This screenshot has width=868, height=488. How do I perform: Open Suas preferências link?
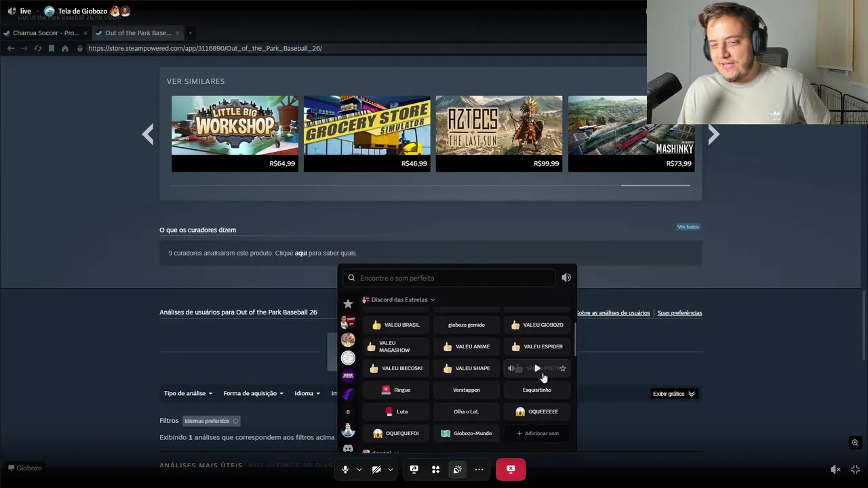pos(679,313)
